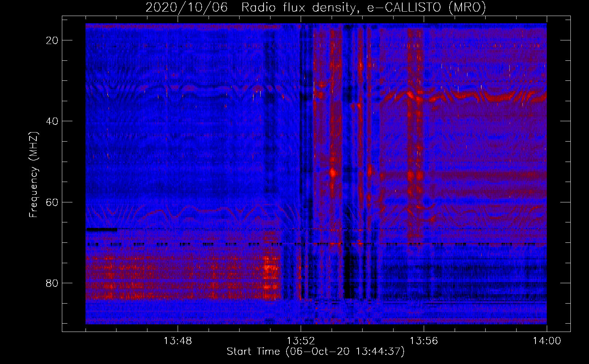Click the 60 MHz frequency tick label

[52, 202]
